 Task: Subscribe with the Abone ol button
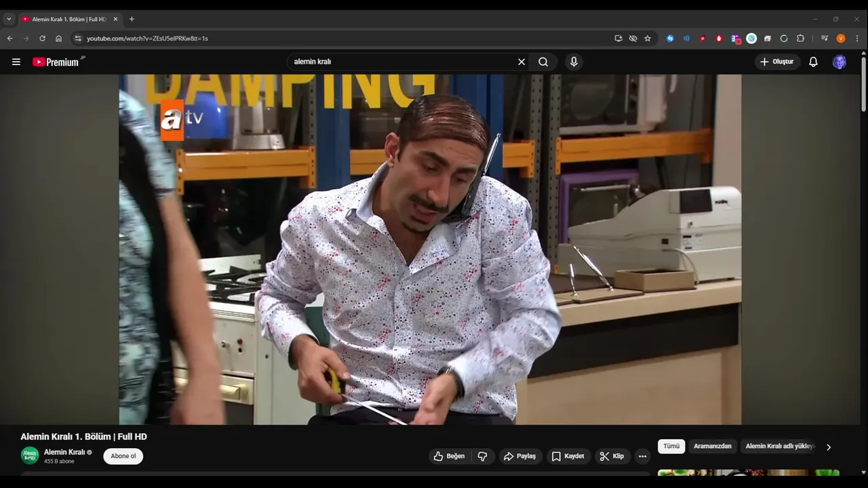pos(123,456)
